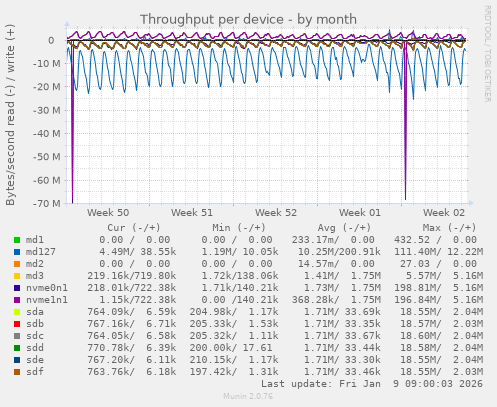Click the y-axis title 'Bytes/second read (-) / write (+)'
Image resolution: width=497 pixels, height=407 pixels.
(x=10, y=115)
